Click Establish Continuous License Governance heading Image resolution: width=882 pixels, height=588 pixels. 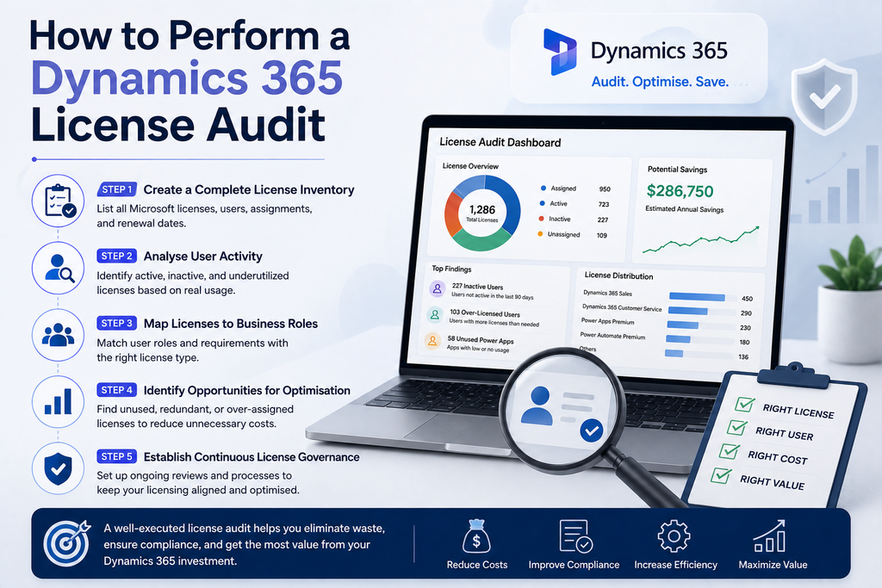[252, 457]
